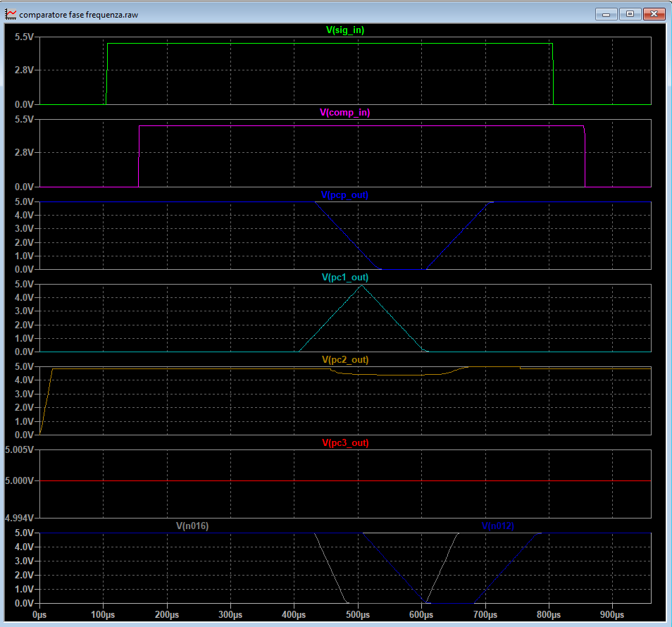Select the V(pc2_out) trace label
Viewport: 672px width, 627px height.
[x=344, y=360]
